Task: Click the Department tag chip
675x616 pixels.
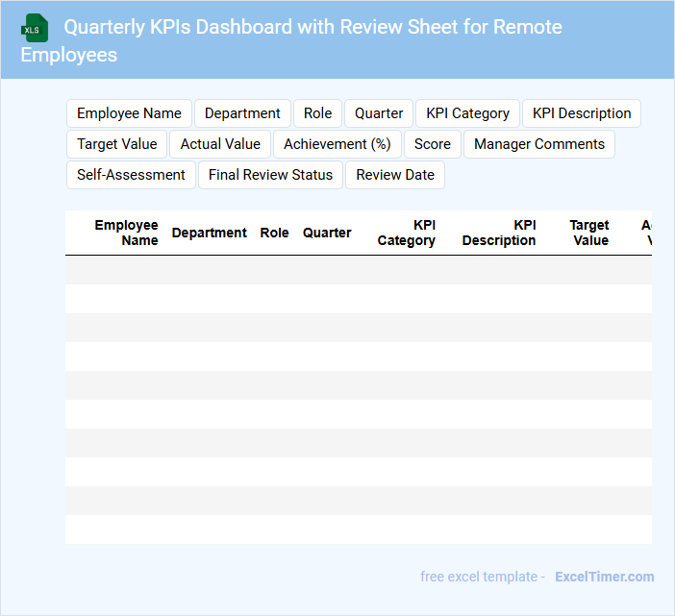Action: (x=242, y=113)
